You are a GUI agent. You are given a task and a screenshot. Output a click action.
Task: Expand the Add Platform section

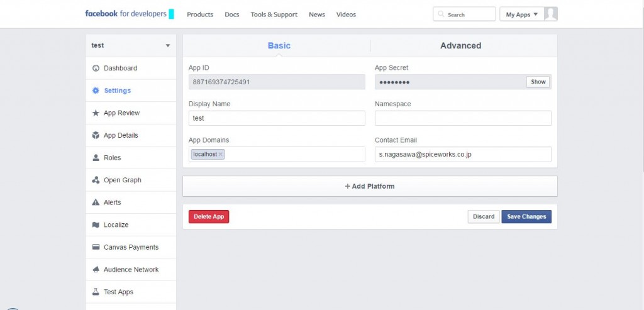click(x=370, y=186)
